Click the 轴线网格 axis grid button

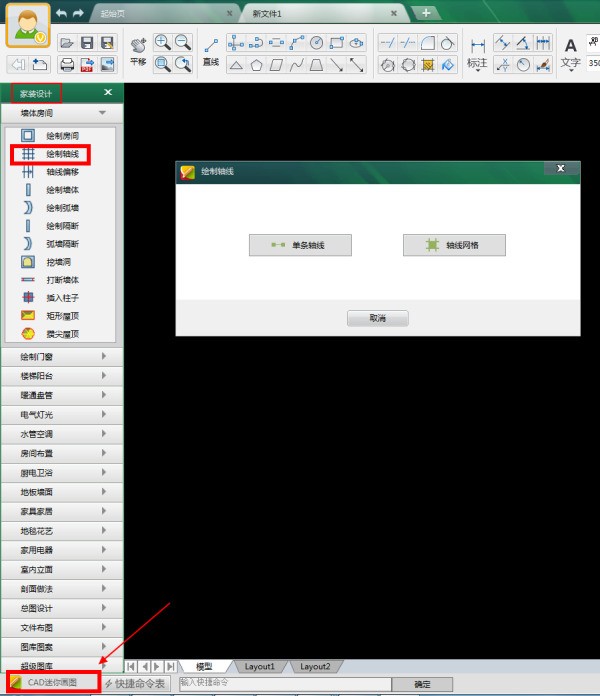tap(454, 245)
